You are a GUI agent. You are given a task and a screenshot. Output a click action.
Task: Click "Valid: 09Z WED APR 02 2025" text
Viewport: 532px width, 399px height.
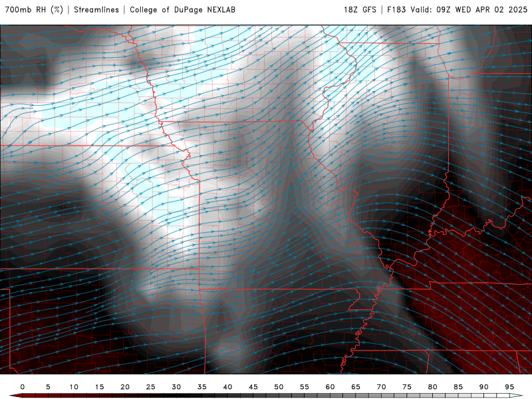pyautogui.click(x=469, y=9)
